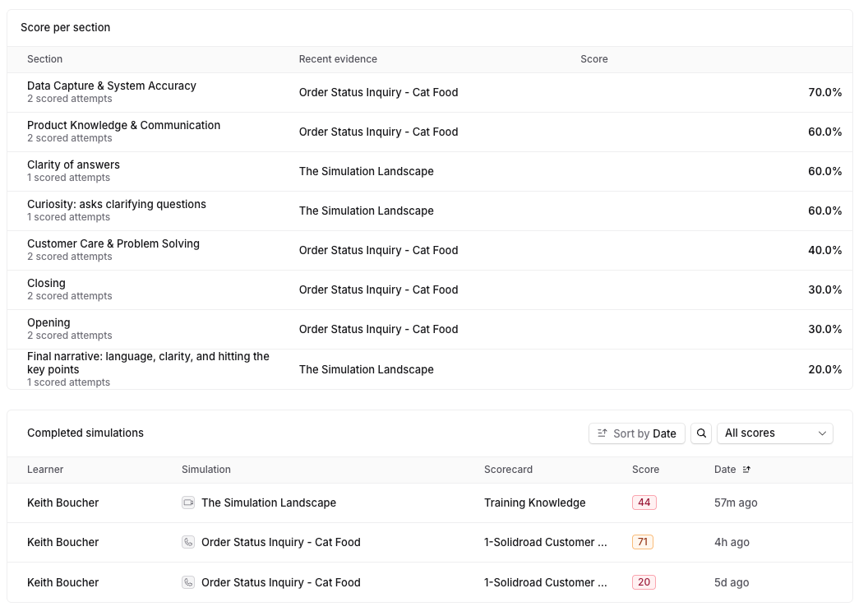Open The Simulation Landscape completed simulation
Screen dimensions: 868x616
[269, 503]
